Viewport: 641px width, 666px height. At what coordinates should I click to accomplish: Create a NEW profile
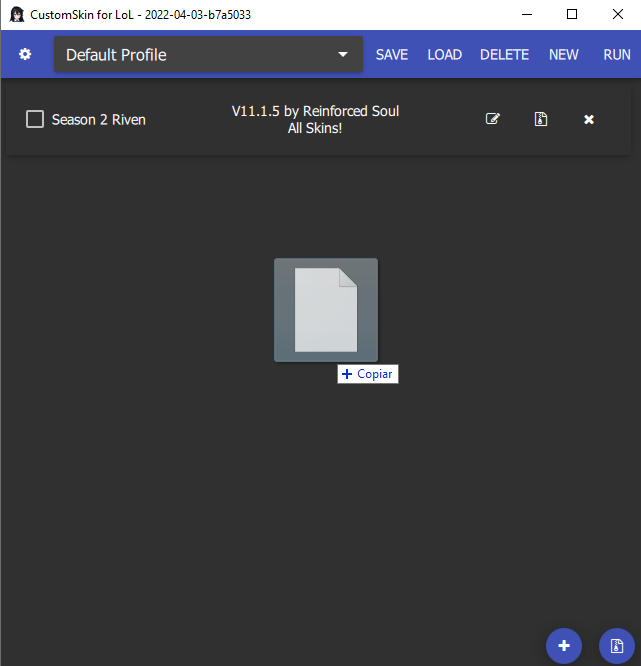pyautogui.click(x=564, y=54)
